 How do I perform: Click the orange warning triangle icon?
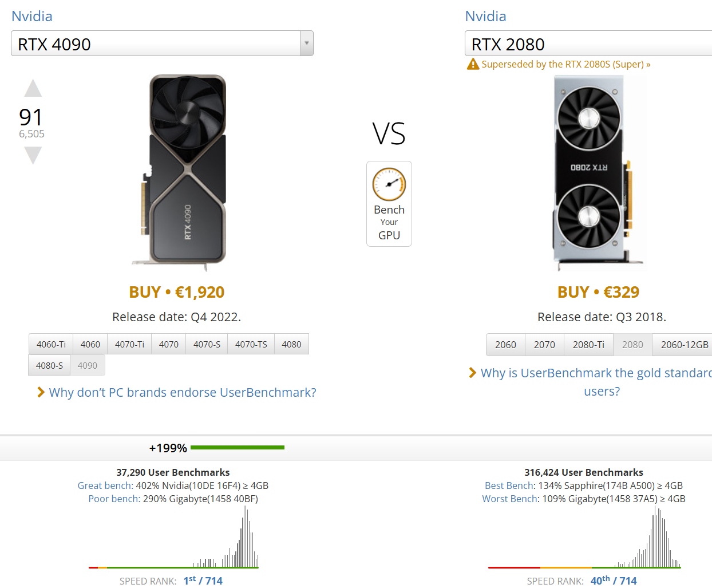[473, 64]
